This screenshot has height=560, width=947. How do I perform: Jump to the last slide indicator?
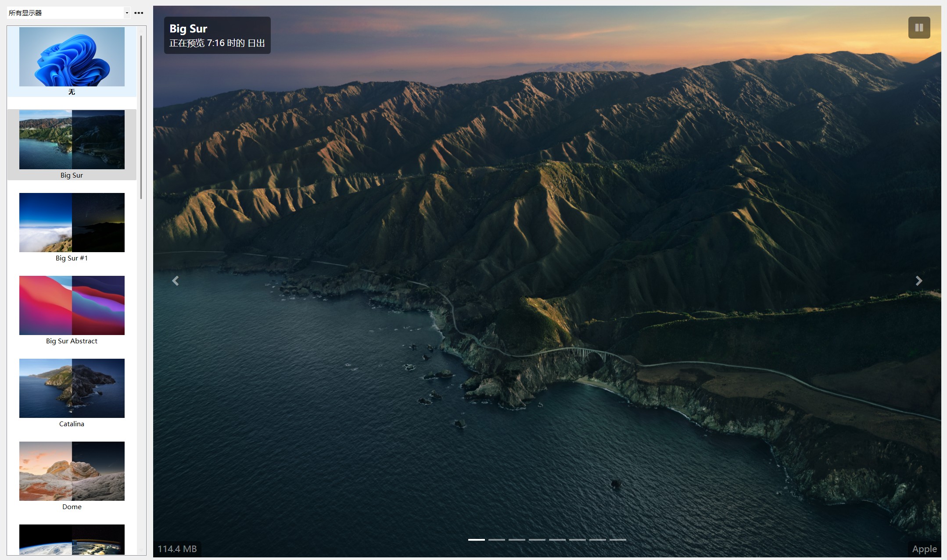click(617, 539)
